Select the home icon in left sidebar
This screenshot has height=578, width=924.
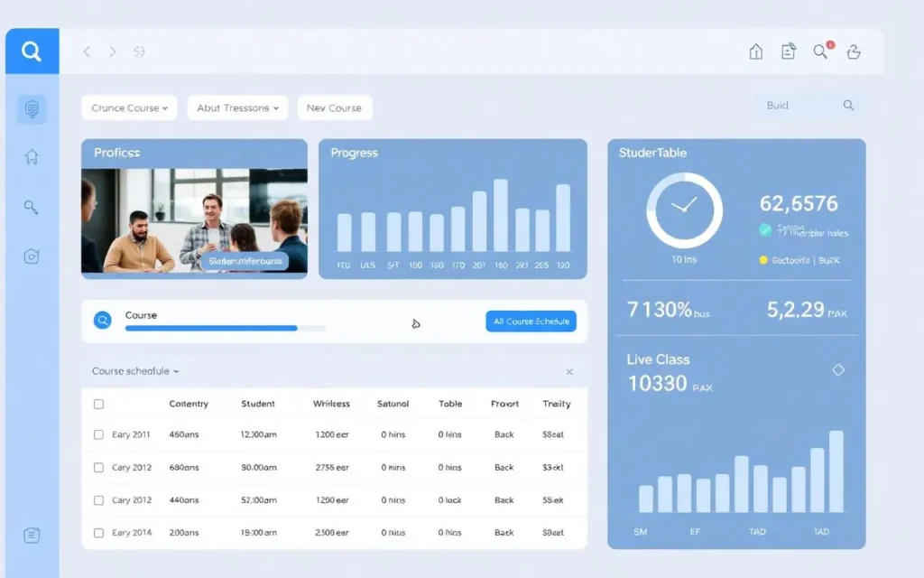pyautogui.click(x=32, y=157)
